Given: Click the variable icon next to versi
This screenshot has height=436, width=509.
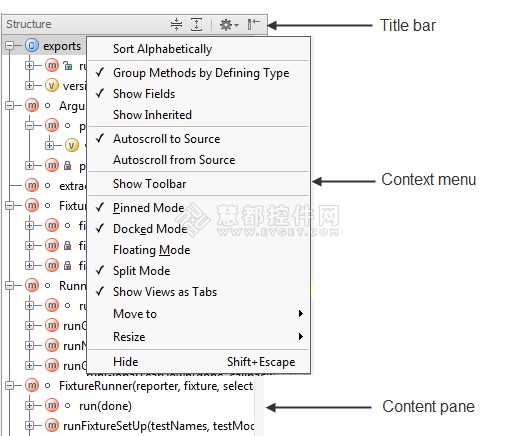Looking at the screenshot, I should pos(52,85).
